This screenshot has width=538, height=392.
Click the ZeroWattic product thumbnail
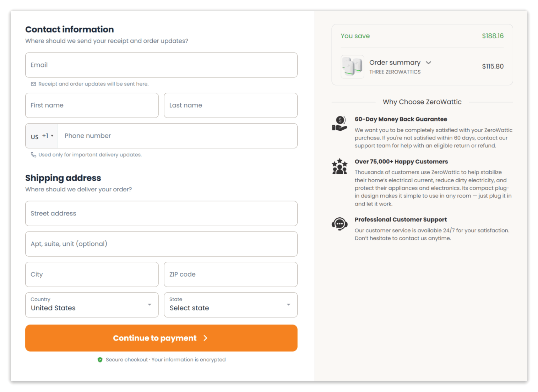pyautogui.click(x=352, y=66)
